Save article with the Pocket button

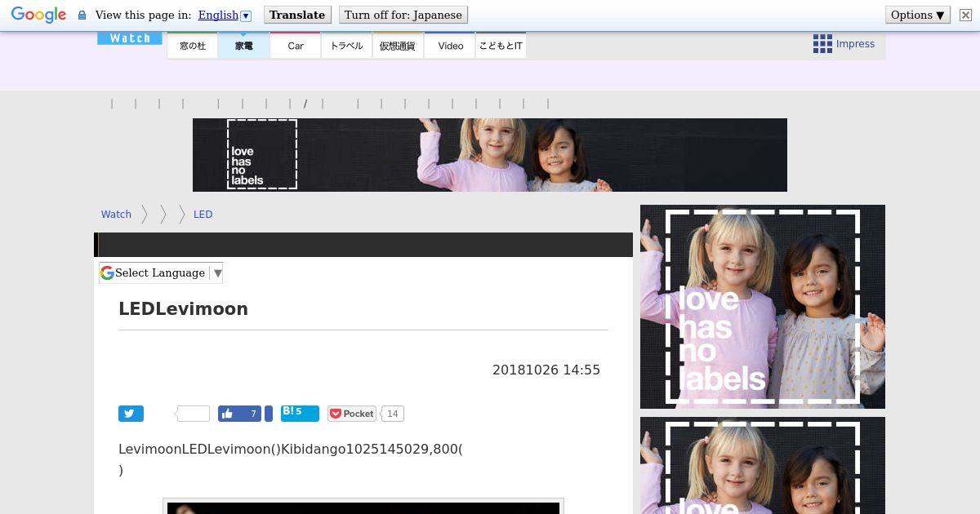tap(352, 414)
